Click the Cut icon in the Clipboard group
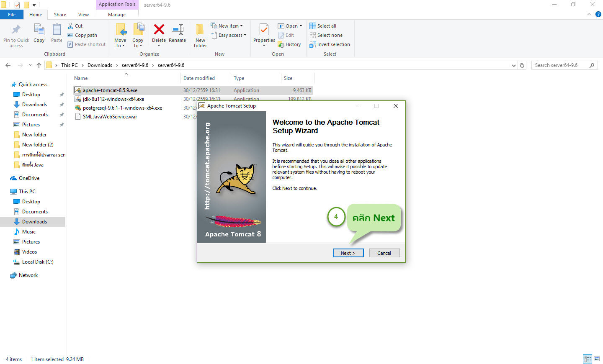 point(75,26)
